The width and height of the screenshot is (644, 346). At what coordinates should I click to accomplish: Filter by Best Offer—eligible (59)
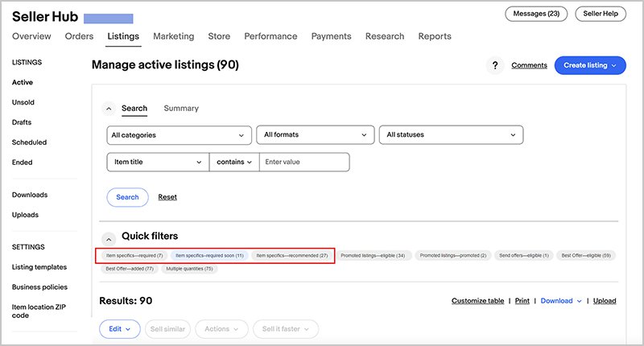[586, 256]
